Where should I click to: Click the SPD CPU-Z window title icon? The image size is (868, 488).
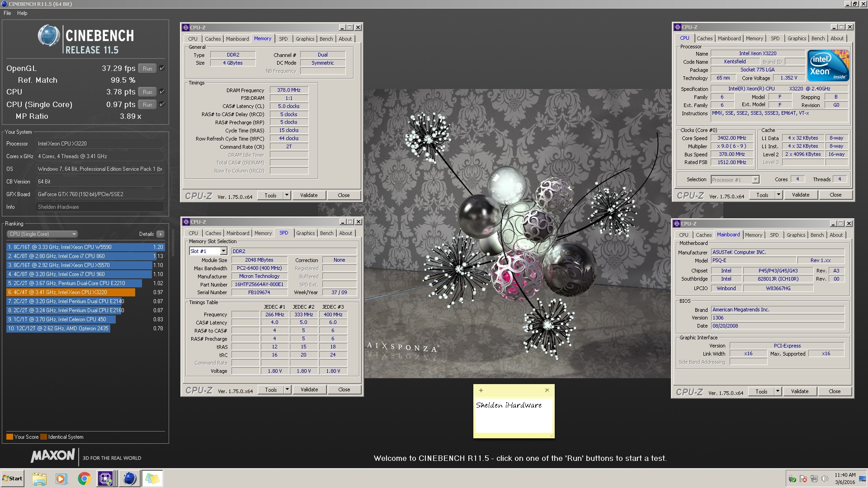(x=186, y=222)
